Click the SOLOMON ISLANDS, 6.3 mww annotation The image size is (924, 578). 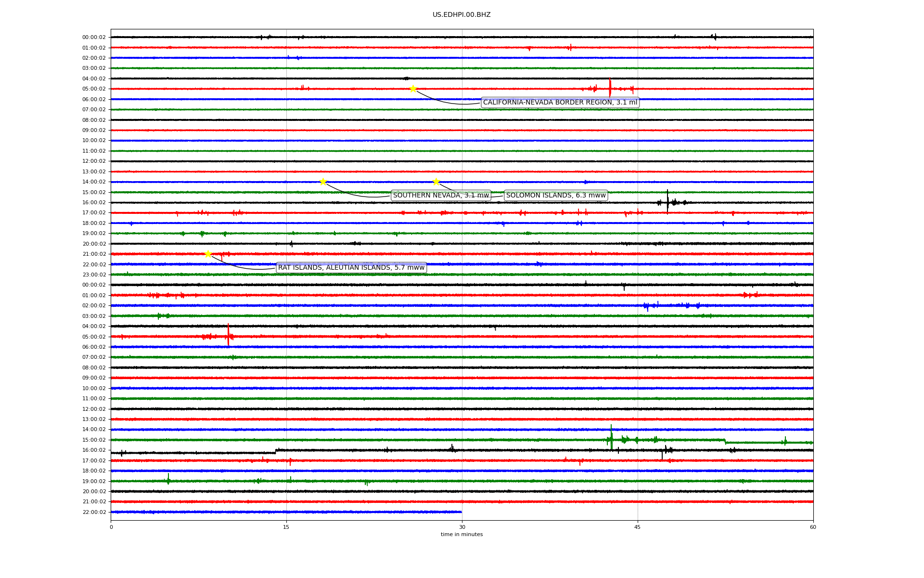pyautogui.click(x=556, y=195)
